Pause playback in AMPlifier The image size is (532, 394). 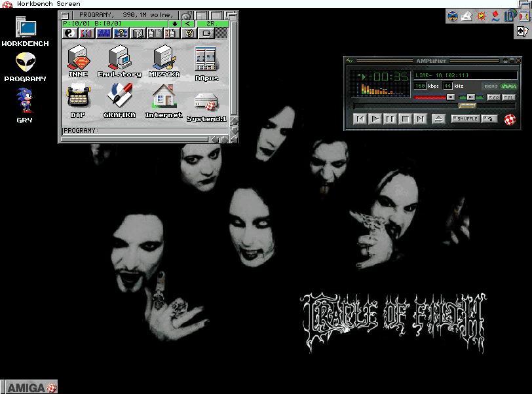click(x=390, y=119)
